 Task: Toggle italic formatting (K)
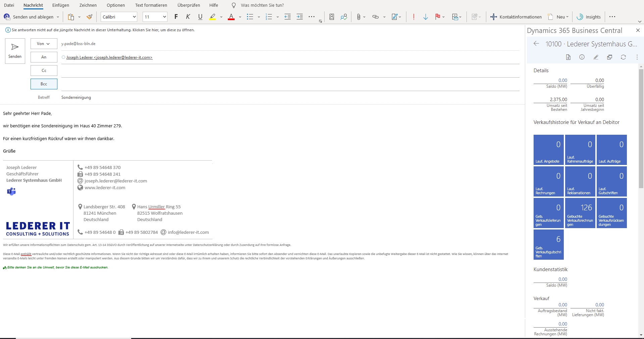pos(188,17)
